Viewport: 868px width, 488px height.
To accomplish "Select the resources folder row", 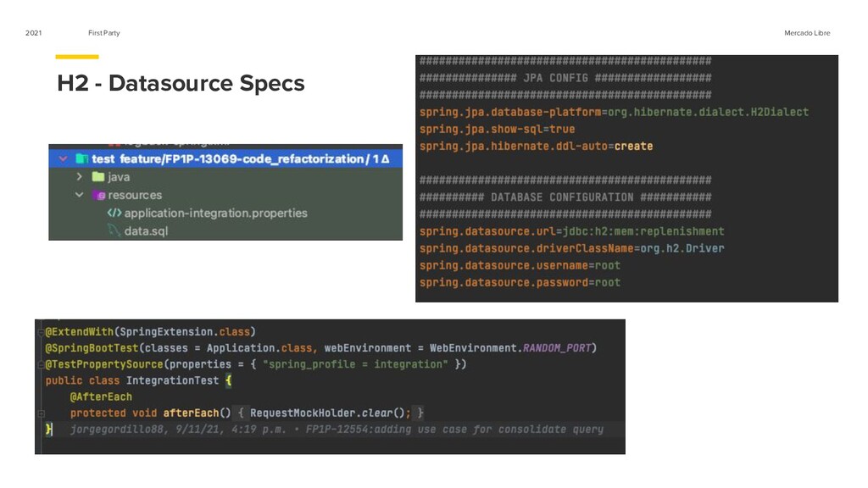I will (225, 195).
